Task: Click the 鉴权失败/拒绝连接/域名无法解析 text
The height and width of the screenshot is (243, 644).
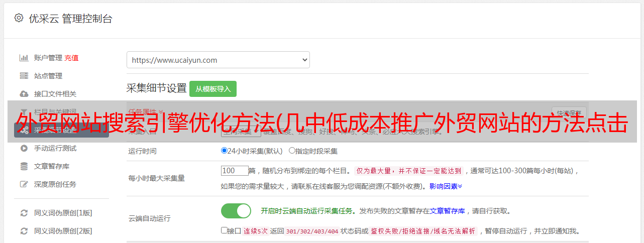Action: tap(423, 231)
